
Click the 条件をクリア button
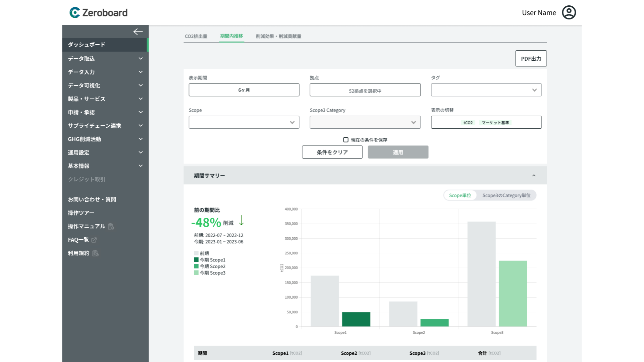332,152
